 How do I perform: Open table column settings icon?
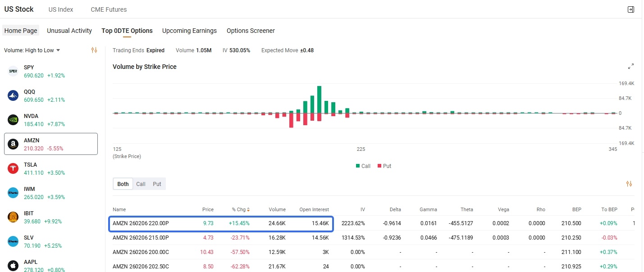pos(629,184)
